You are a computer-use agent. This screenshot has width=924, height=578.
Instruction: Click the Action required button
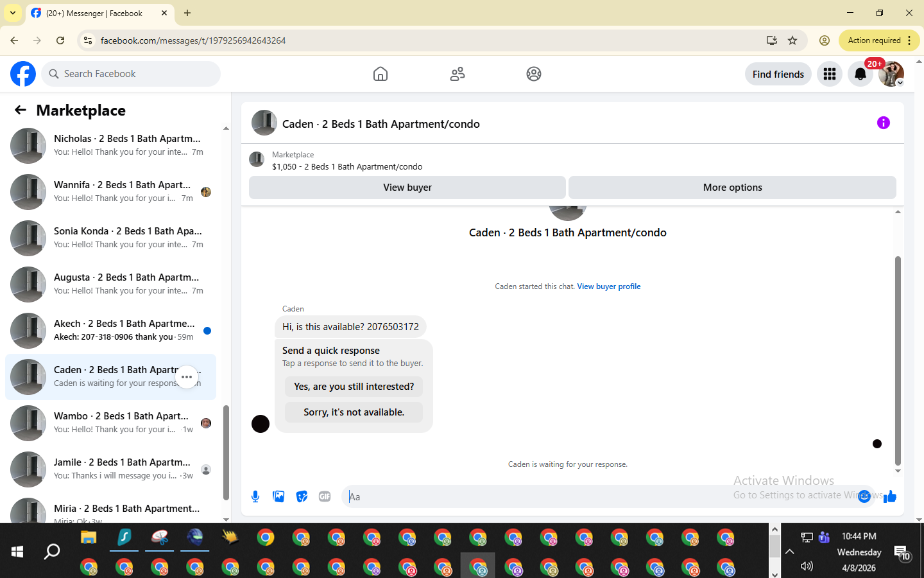point(874,40)
